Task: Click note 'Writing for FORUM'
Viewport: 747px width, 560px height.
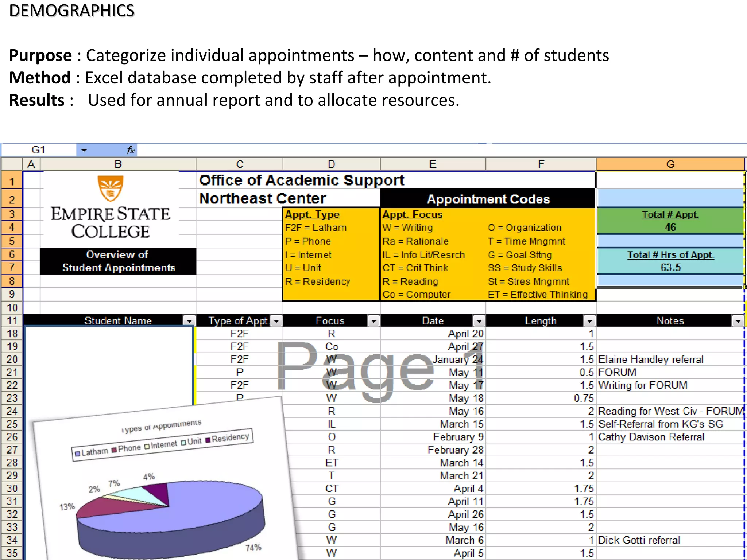Action: tap(643, 385)
